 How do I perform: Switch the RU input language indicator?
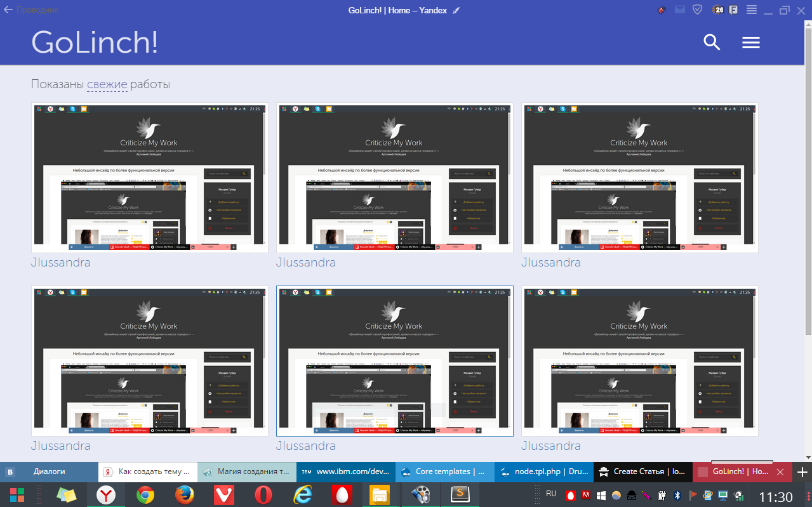pos(551,494)
